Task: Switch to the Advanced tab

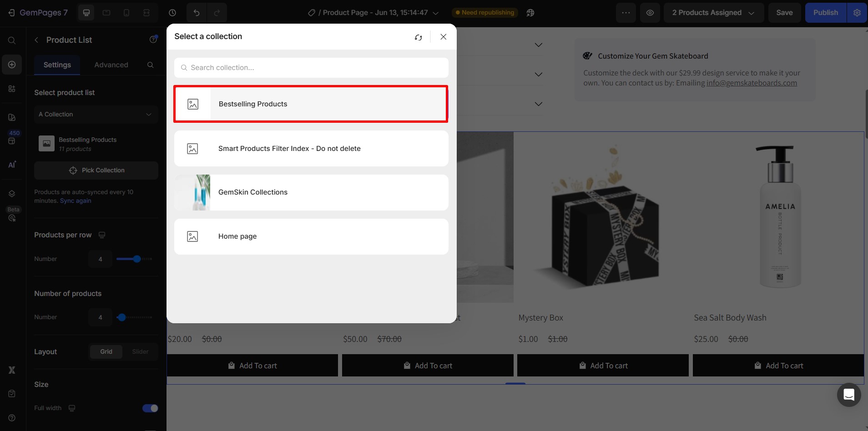Action: click(111, 65)
